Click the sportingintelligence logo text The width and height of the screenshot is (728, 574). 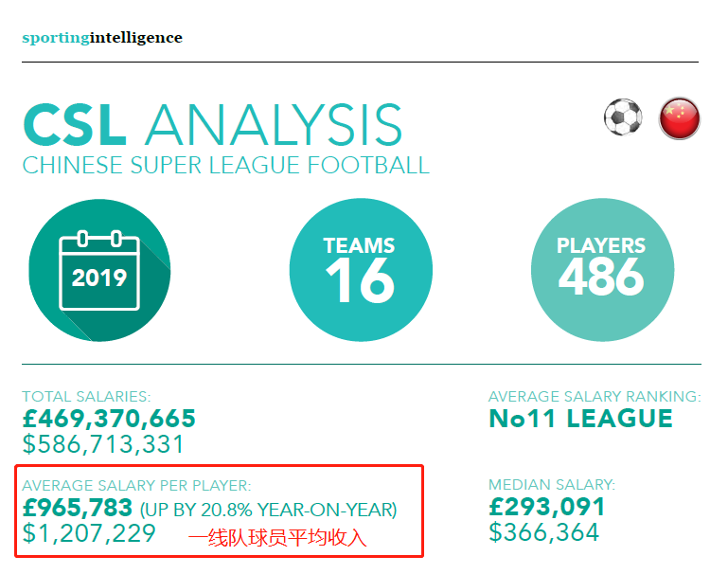[102, 38]
